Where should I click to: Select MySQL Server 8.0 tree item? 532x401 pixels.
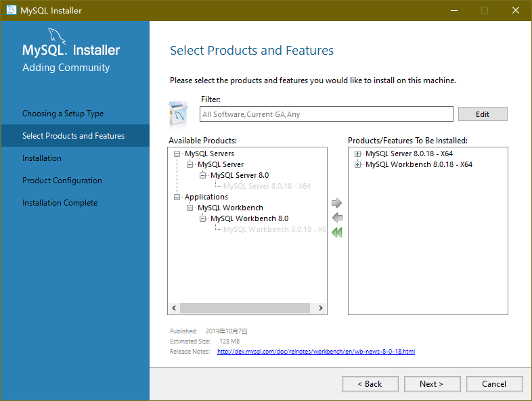239,175
